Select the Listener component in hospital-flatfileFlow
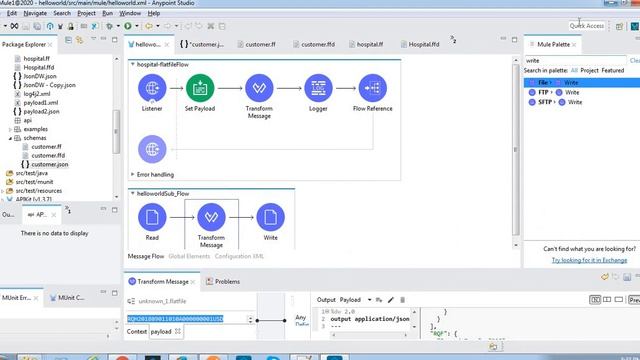The height and width of the screenshot is (360, 640). 152,88
